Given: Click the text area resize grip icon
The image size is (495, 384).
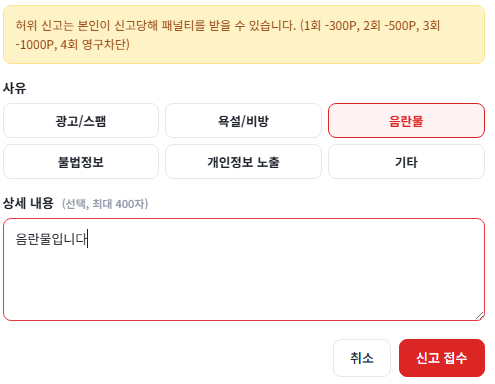Looking at the screenshot, I should (479, 315).
